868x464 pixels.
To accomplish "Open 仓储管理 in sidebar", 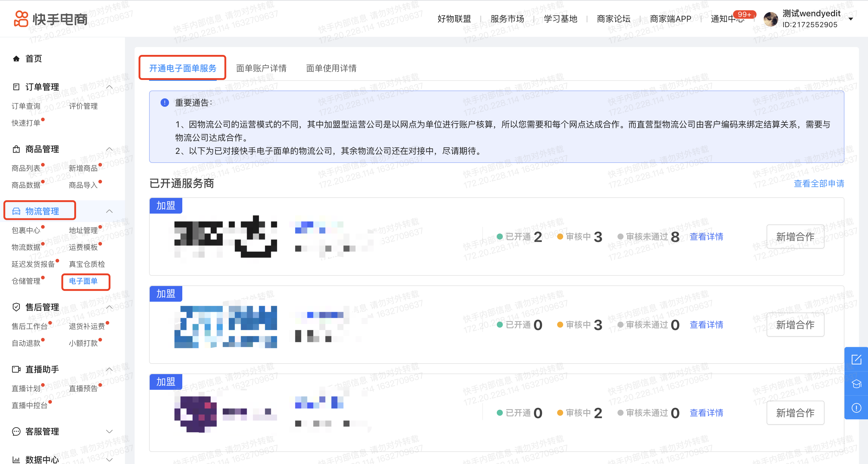I will tap(26, 281).
